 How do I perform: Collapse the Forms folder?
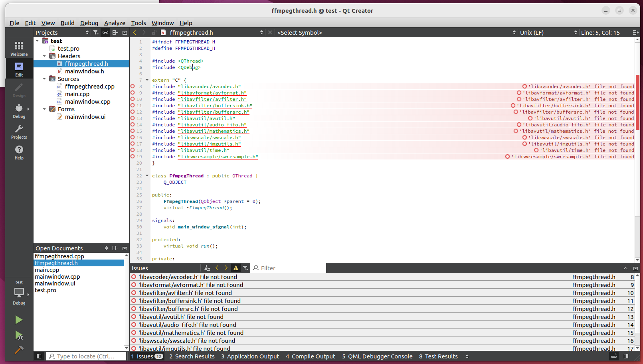tap(44, 109)
